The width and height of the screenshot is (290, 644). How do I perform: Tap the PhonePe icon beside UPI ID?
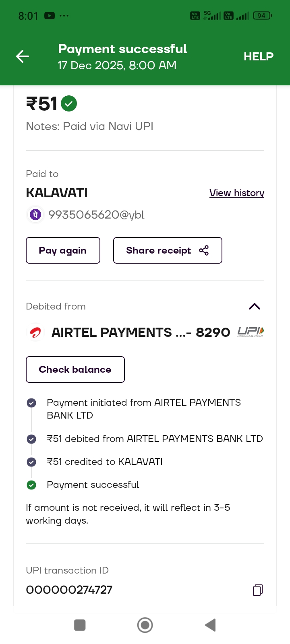tap(35, 215)
